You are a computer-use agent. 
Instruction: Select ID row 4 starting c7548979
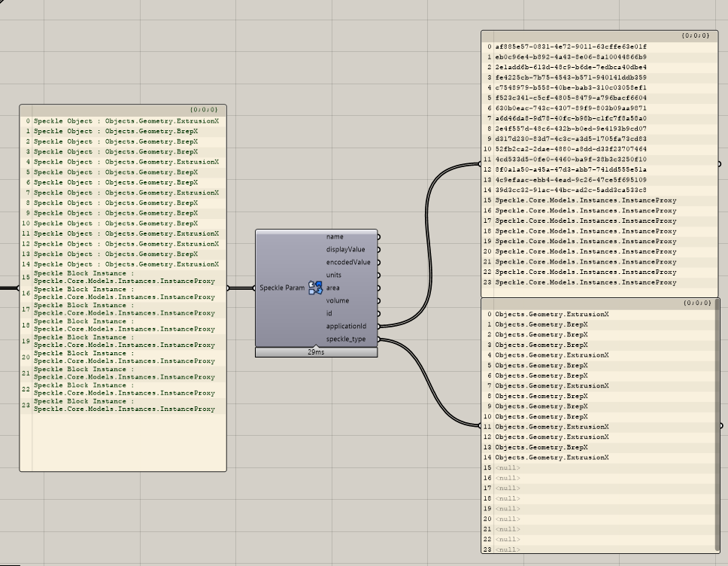(571, 87)
